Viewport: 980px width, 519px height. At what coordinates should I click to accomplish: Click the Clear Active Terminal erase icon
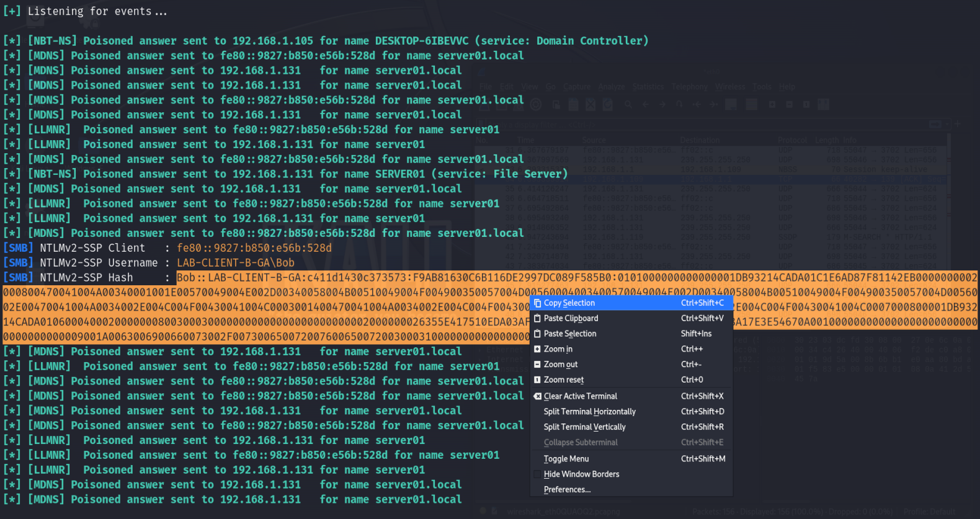click(537, 396)
